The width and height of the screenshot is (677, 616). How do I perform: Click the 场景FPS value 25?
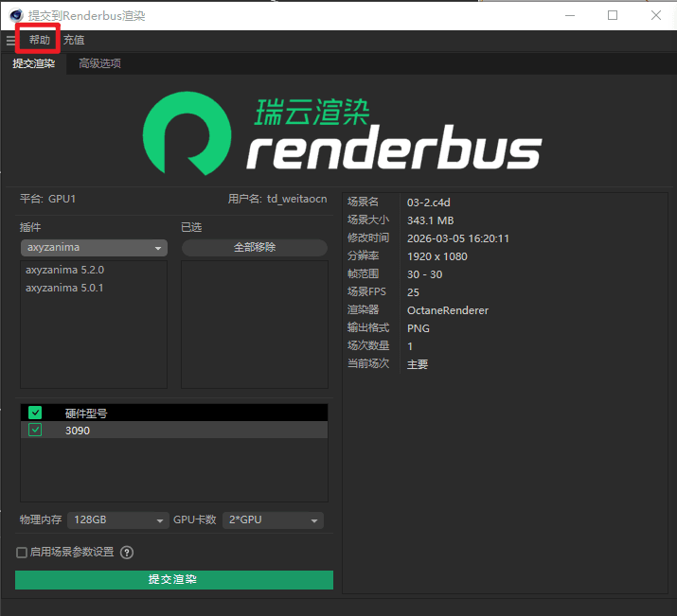click(413, 292)
